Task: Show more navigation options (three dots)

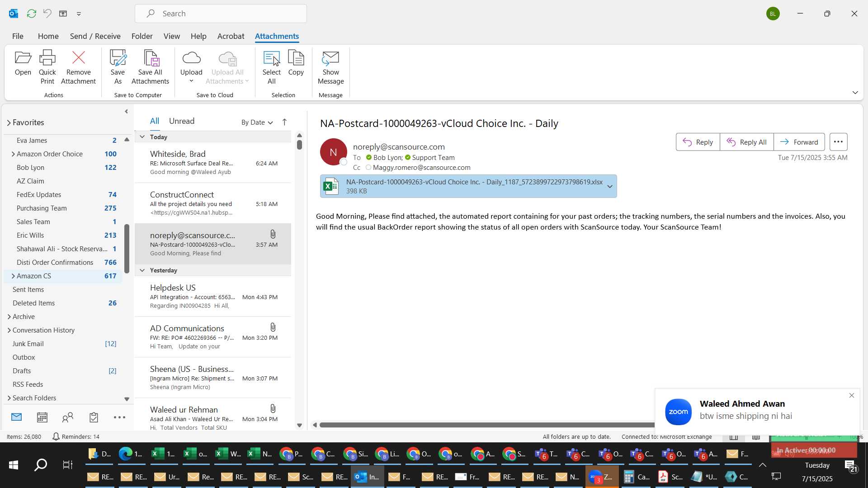Action: click(x=119, y=417)
